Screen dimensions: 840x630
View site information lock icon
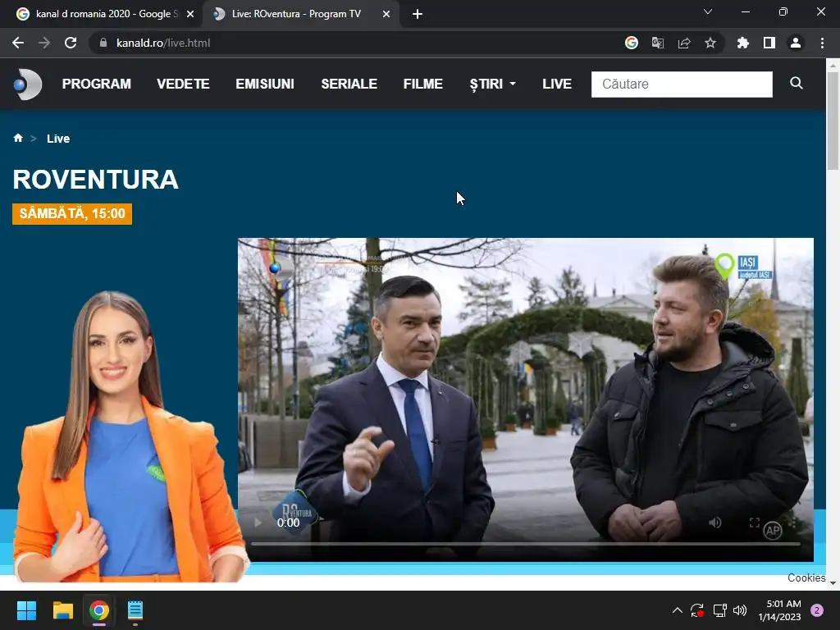[103, 43]
